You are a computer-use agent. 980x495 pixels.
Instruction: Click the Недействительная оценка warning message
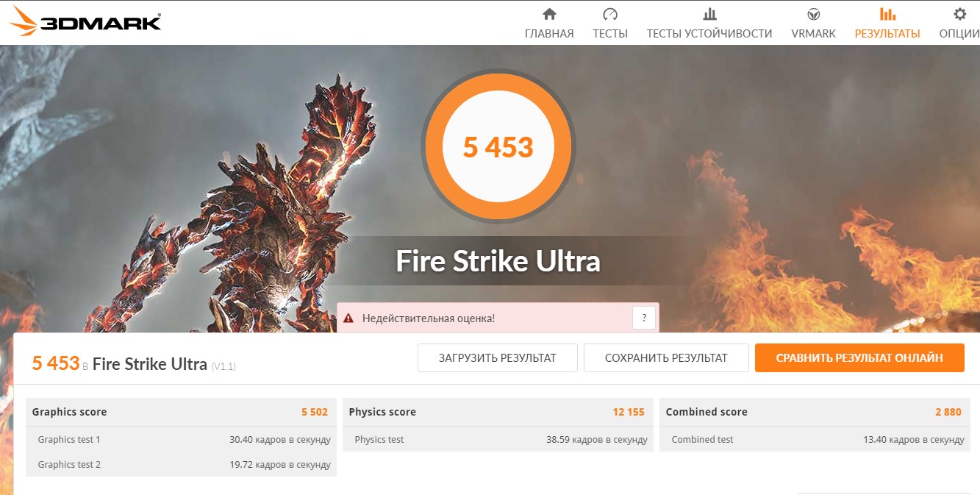429,318
